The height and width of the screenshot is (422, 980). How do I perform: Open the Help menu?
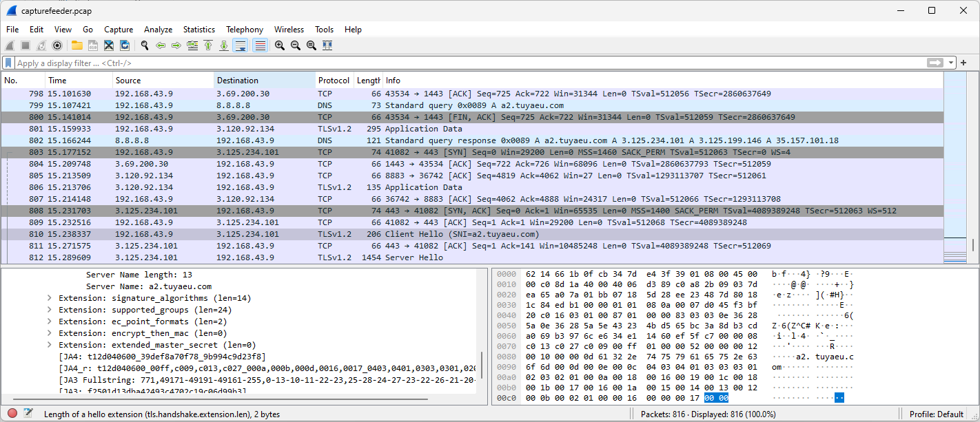pos(353,30)
